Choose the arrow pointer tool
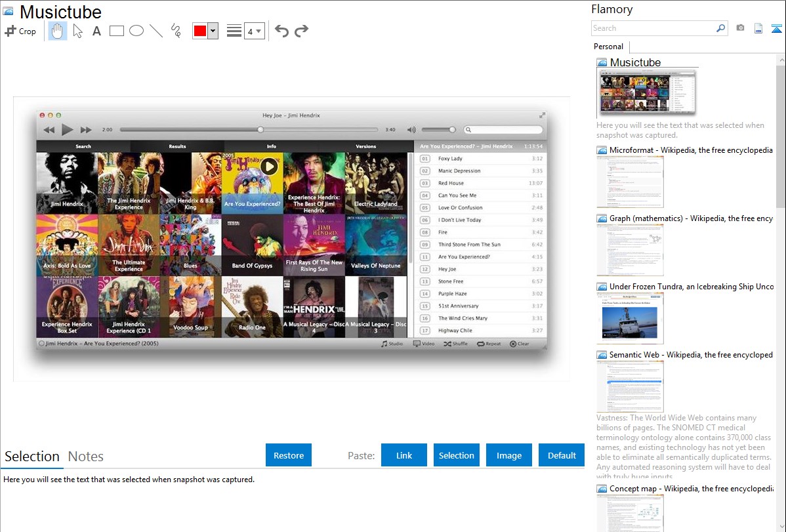Viewport: 786px width, 532px height. [x=77, y=31]
